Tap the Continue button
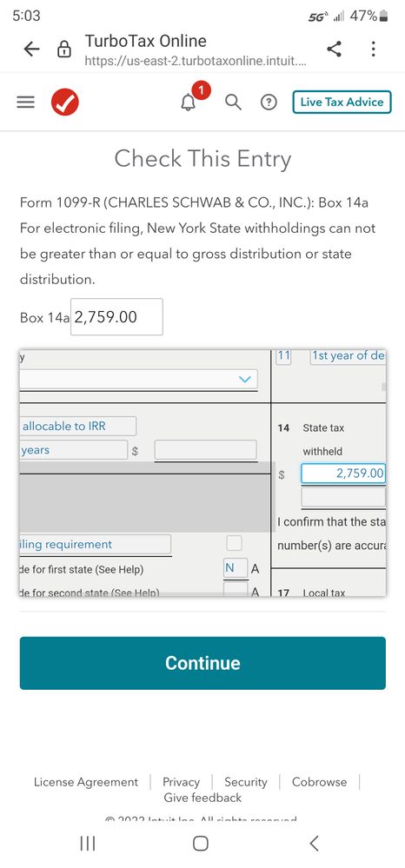405x868 pixels. click(x=202, y=663)
